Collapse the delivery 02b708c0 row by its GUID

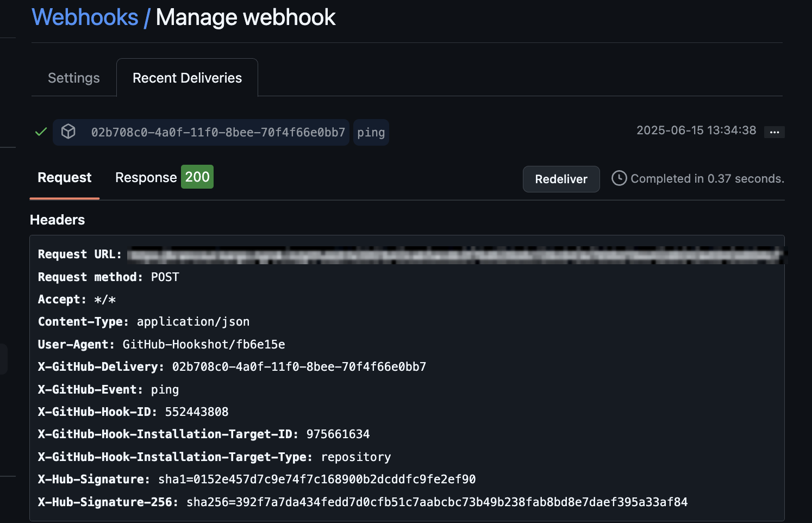pyautogui.click(x=218, y=133)
